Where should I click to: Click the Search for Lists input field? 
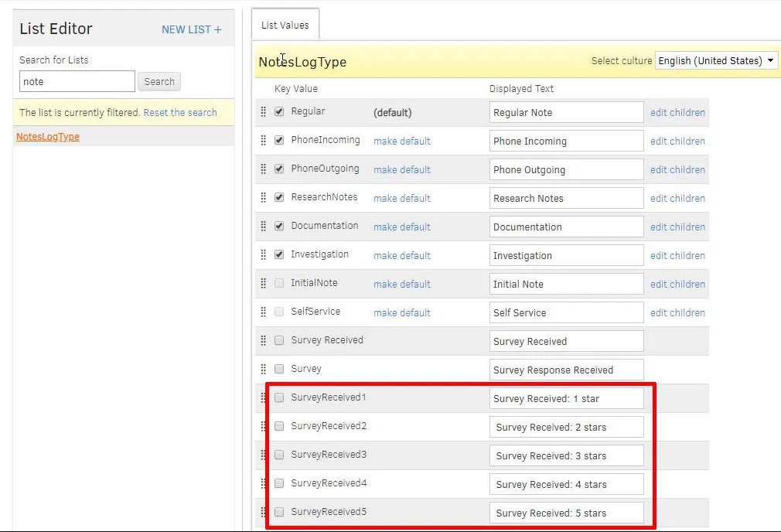[x=77, y=81]
